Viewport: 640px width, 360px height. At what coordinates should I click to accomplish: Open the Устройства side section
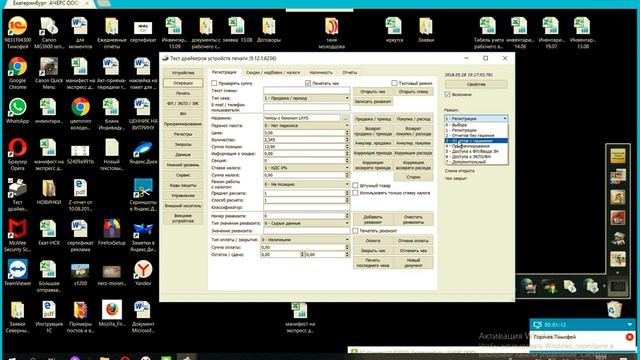183,73
